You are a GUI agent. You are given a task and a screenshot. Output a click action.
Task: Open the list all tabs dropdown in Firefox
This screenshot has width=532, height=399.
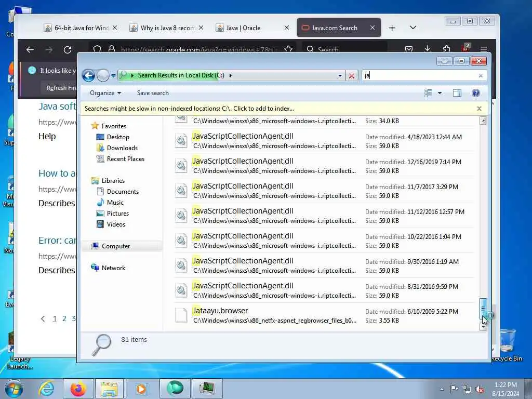tap(413, 28)
